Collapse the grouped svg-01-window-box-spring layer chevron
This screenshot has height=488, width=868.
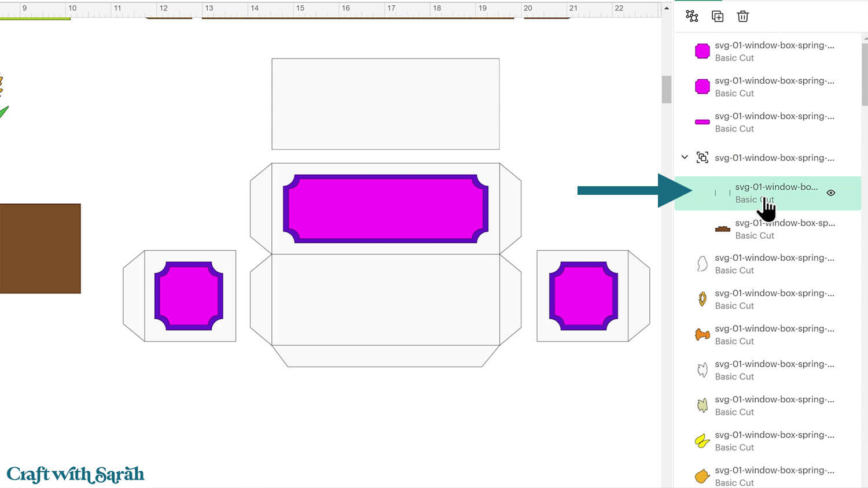[x=685, y=157]
